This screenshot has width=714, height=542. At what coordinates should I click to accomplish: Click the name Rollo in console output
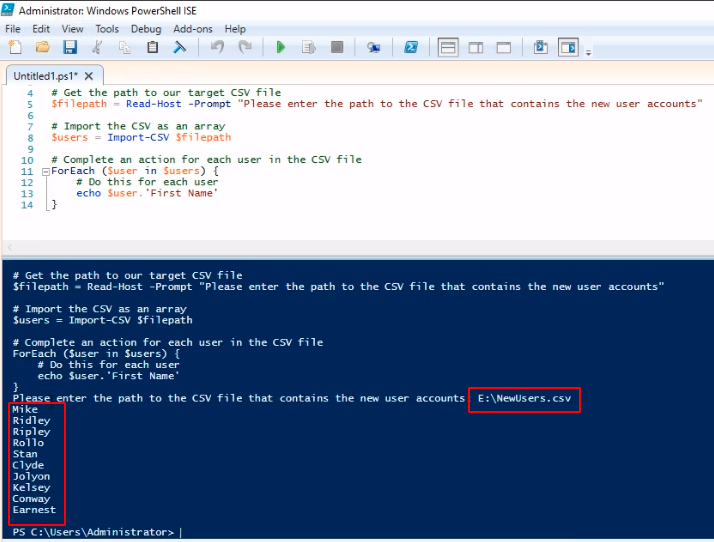[28, 443]
